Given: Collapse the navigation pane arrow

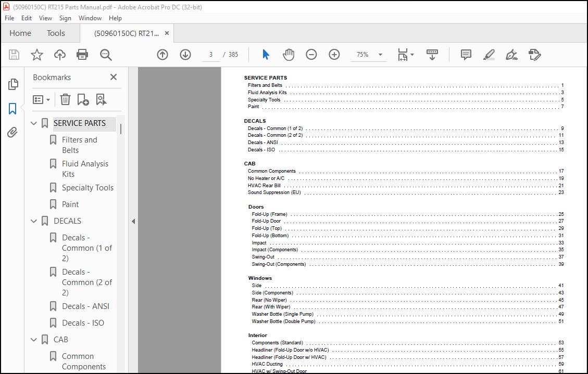Looking at the screenshot, I should click(133, 221).
